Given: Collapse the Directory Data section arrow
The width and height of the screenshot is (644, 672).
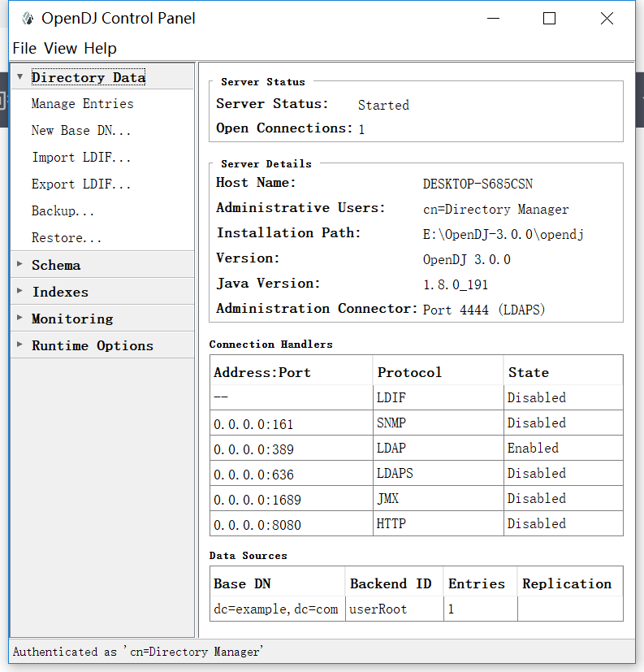Looking at the screenshot, I should [x=19, y=76].
